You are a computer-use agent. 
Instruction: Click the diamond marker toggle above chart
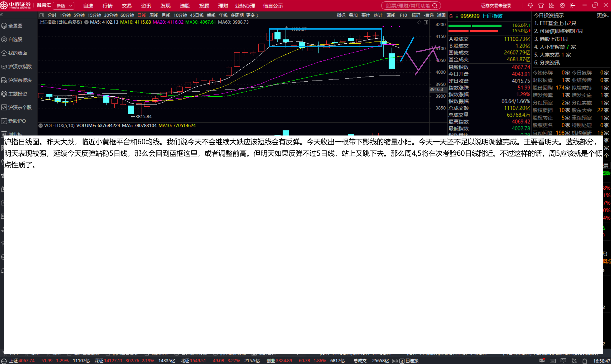(419, 22)
